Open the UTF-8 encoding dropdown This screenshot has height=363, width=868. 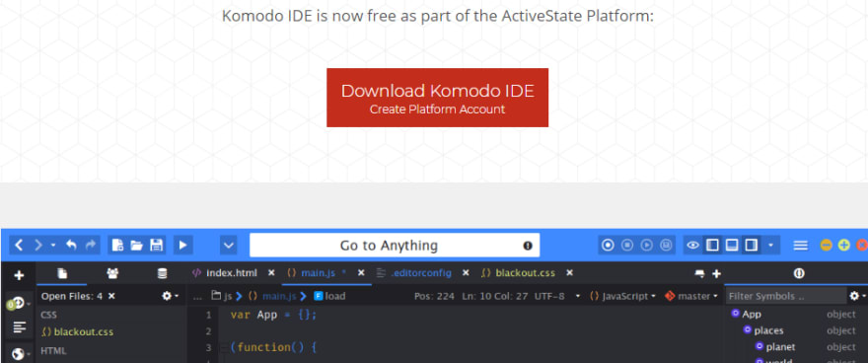557,296
